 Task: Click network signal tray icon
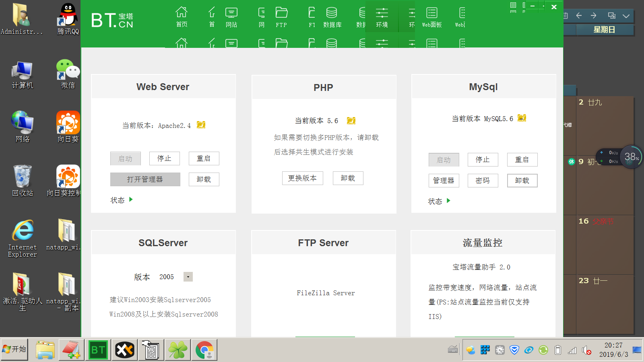(572, 350)
